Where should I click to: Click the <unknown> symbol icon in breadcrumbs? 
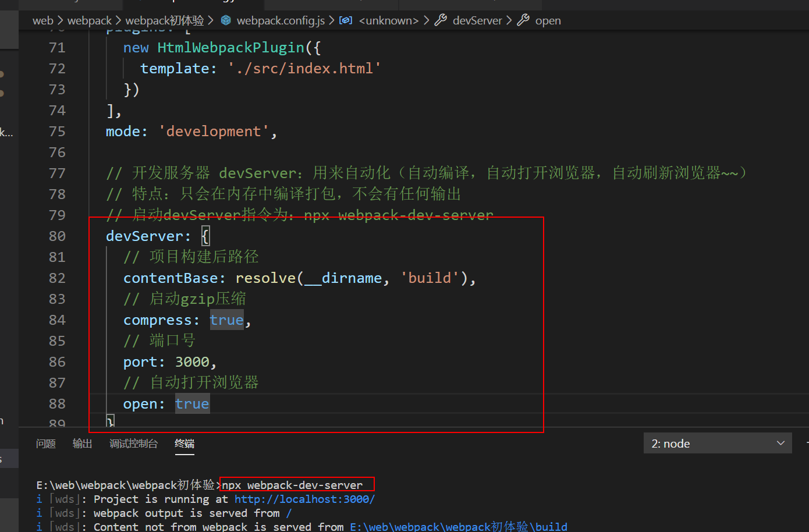click(346, 20)
